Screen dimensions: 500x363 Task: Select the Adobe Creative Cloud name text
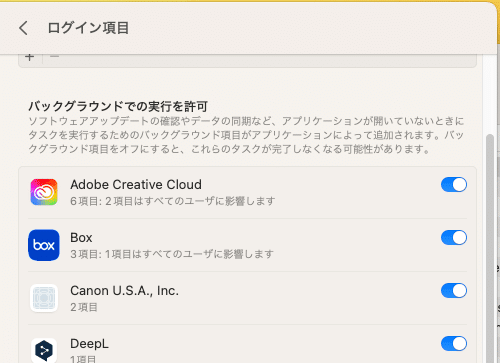[136, 185]
